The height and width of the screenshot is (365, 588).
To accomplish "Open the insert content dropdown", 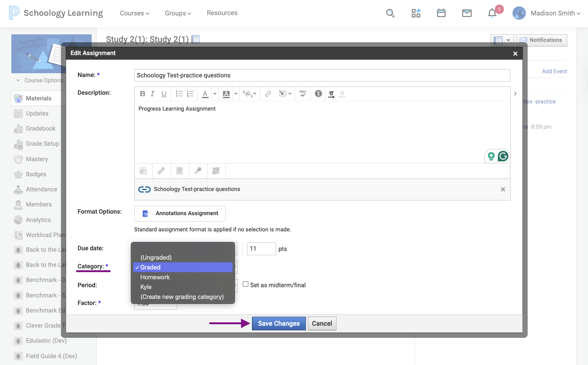I will 285,94.
